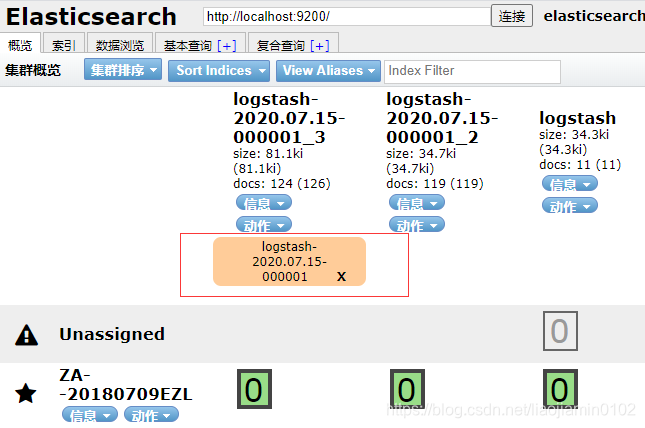Click the star icon beside node ZA--20180709EZL
Screen dimensions: 645x428
pyautogui.click(x=26, y=393)
